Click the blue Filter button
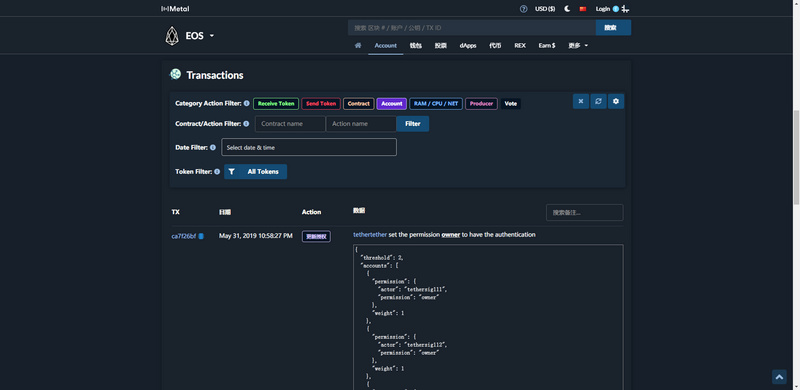The width and height of the screenshot is (800, 390). point(413,124)
